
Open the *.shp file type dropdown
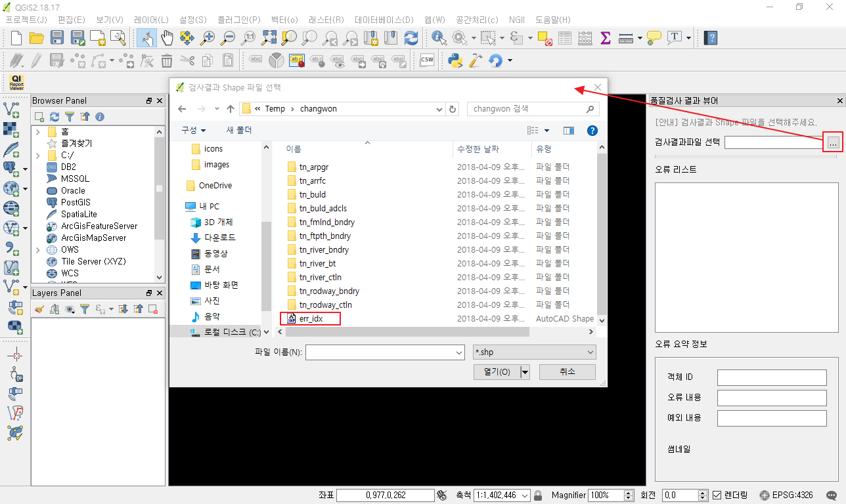point(534,352)
